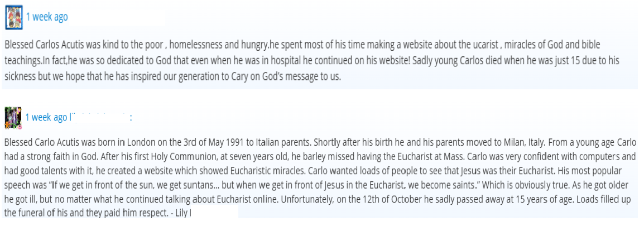The height and width of the screenshot is (231, 644).
Task: Open the second comment's "1 week ago" timestamp
Action: tap(46, 118)
